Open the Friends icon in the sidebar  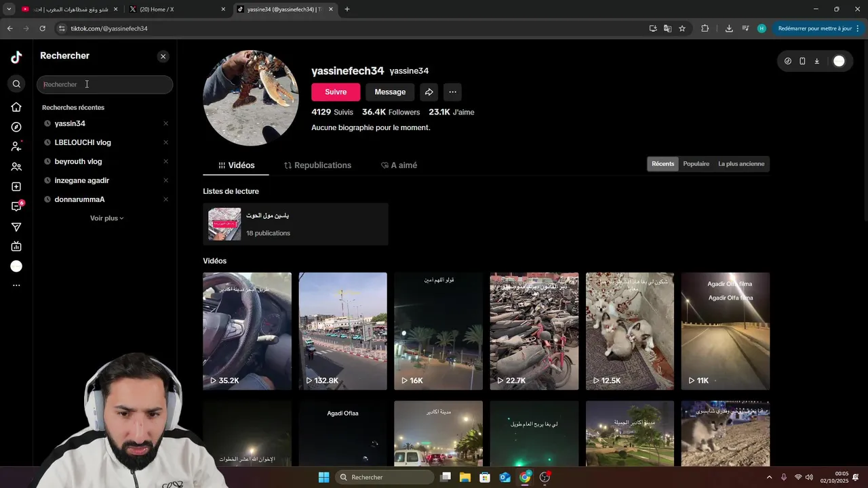pyautogui.click(x=16, y=167)
